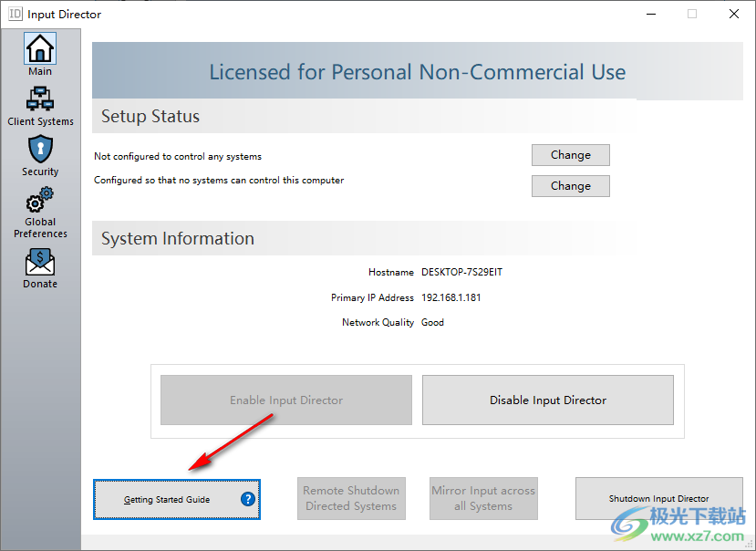
Task: Open Global Preferences gears icon
Action: pos(40,200)
